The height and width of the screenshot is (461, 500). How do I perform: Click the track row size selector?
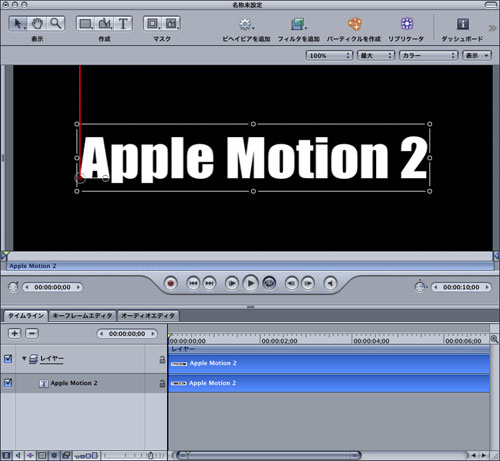pos(86,455)
